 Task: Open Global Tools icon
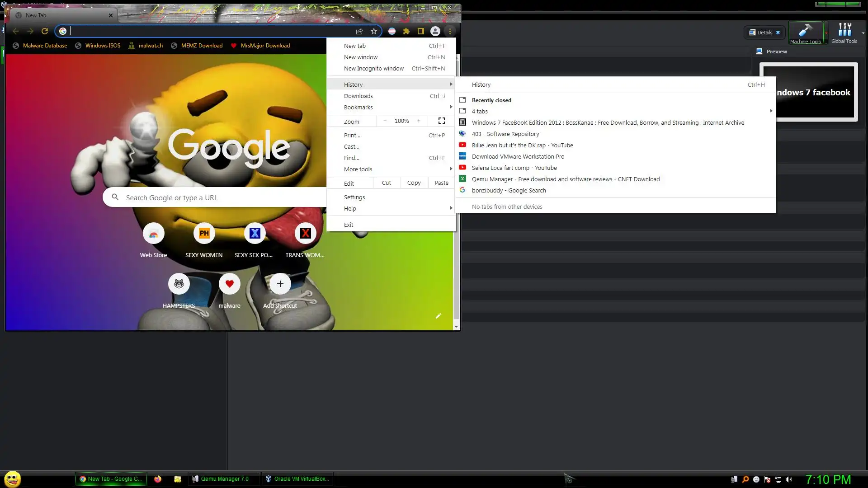844,33
